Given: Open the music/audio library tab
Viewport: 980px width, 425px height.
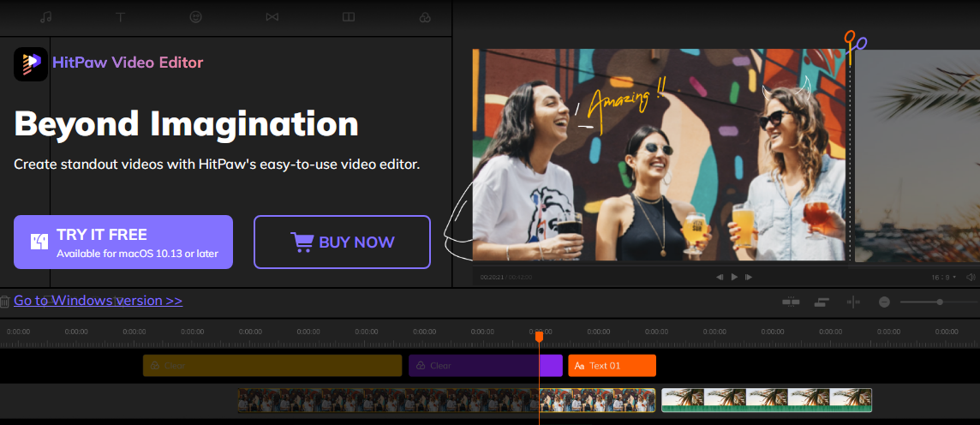Looking at the screenshot, I should coord(45,17).
